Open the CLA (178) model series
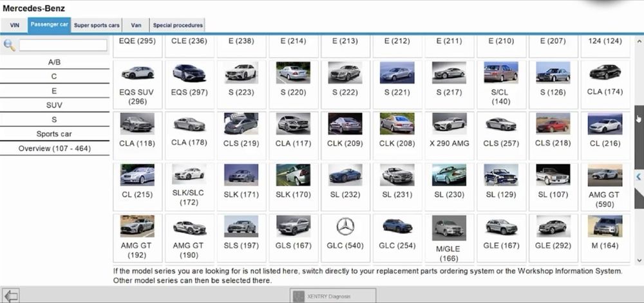Screen dimensions: 644x303 click(189, 135)
